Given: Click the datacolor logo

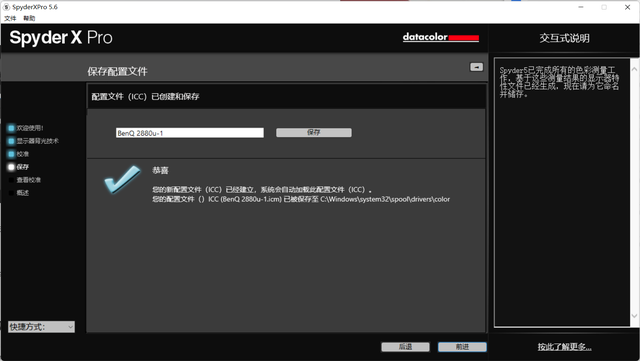Looking at the screenshot, I should point(441,37).
